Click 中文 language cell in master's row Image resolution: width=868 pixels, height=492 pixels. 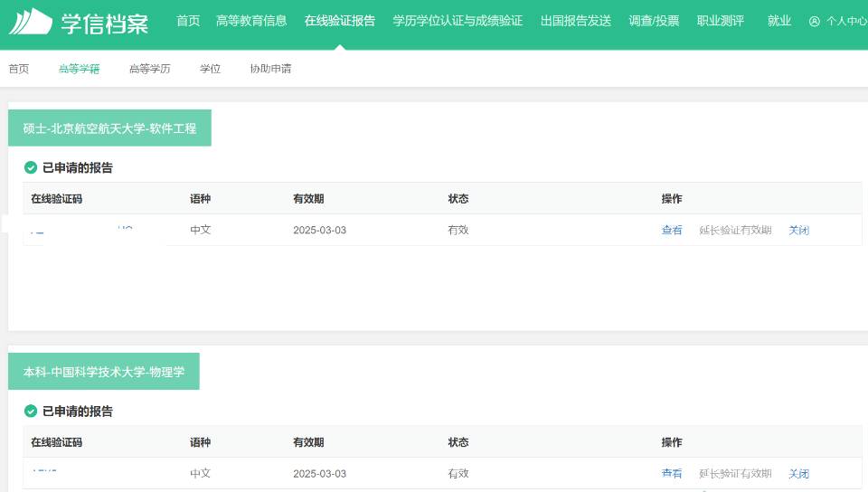(201, 231)
